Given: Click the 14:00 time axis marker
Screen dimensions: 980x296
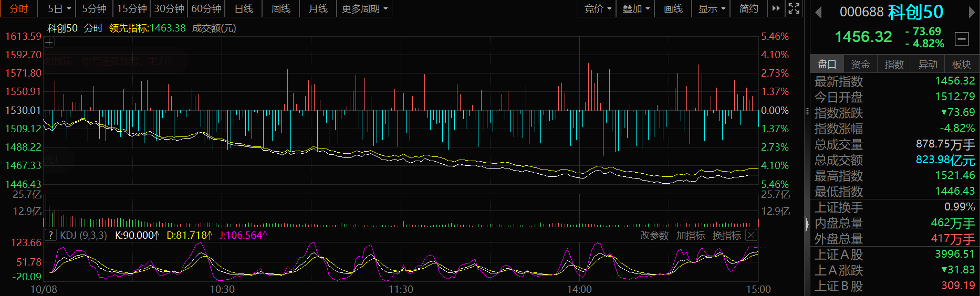Looking at the screenshot, I should [x=579, y=289].
